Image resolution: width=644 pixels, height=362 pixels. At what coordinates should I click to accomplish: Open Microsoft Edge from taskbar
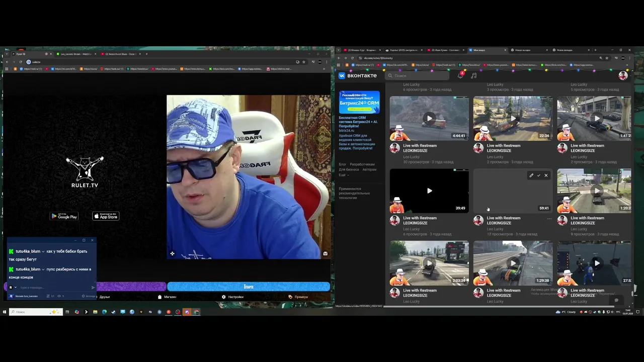[x=104, y=312]
